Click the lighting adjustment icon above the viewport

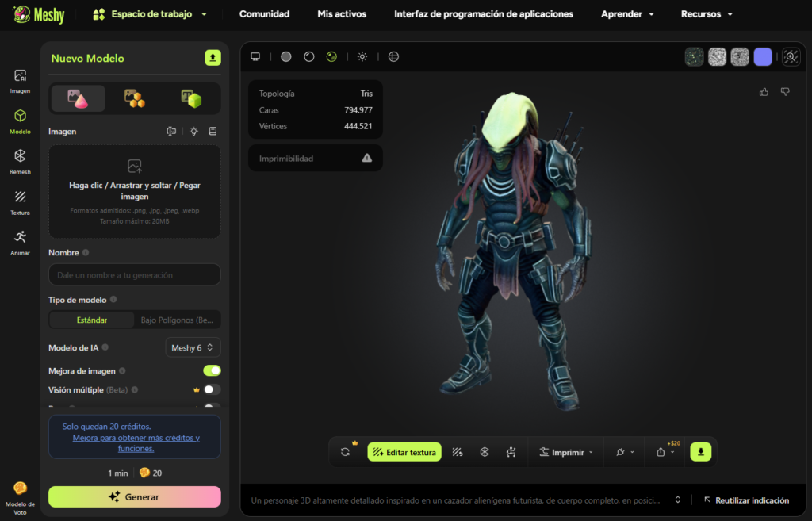click(362, 56)
